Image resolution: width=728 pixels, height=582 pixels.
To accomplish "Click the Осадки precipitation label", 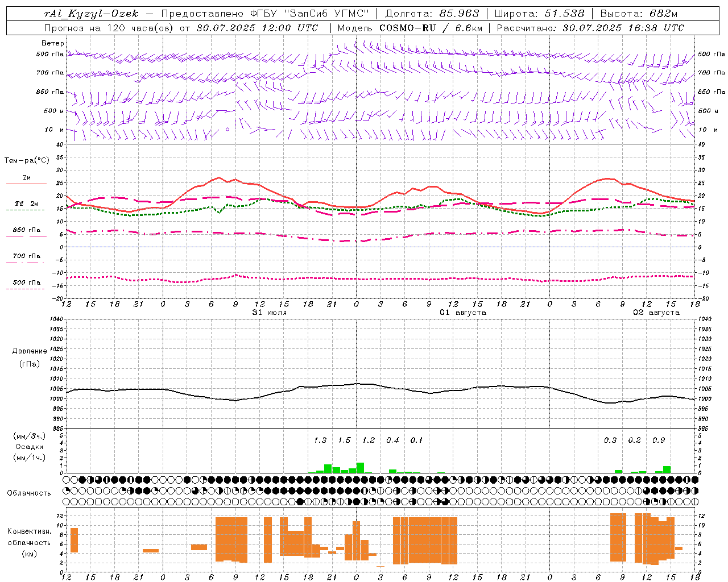I will [x=29, y=447].
